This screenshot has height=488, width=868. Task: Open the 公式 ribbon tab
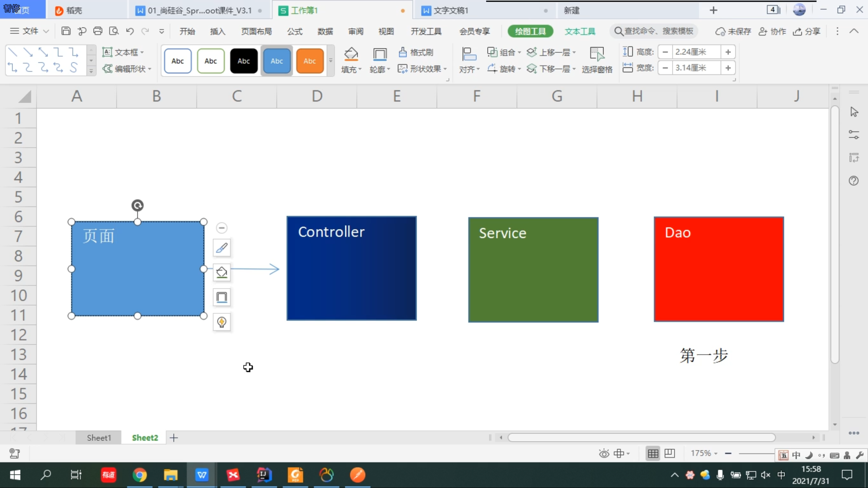pyautogui.click(x=295, y=32)
